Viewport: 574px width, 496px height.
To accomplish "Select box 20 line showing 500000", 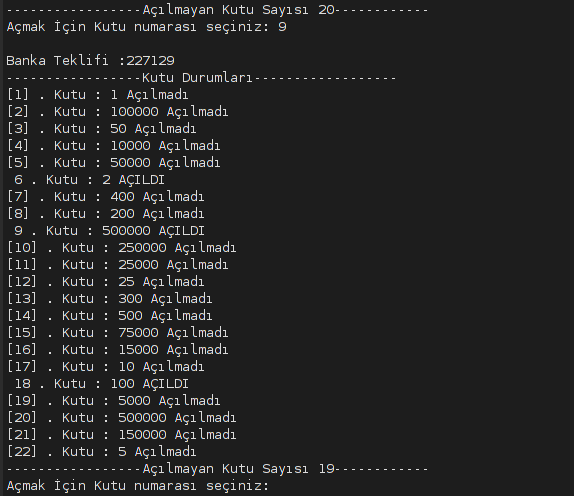I will click(x=122, y=418).
